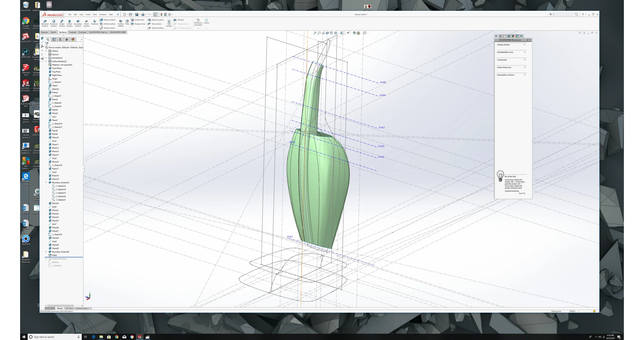Switch to the Evaluate tab

pyautogui.click(x=73, y=32)
